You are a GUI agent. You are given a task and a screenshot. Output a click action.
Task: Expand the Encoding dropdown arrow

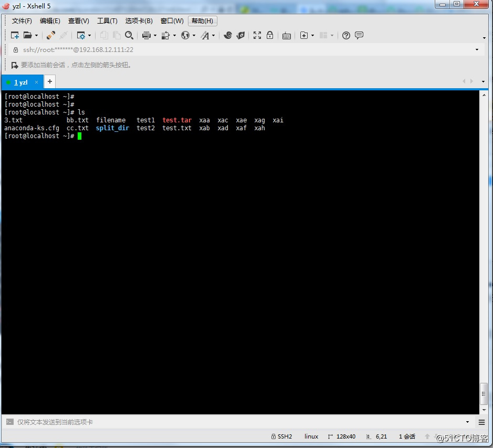pyautogui.click(x=194, y=36)
